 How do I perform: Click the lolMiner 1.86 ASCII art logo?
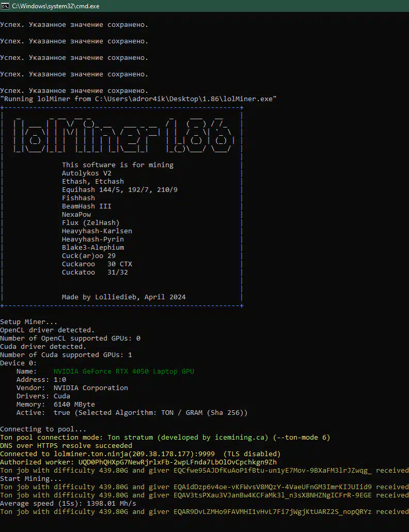click(124, 136)
